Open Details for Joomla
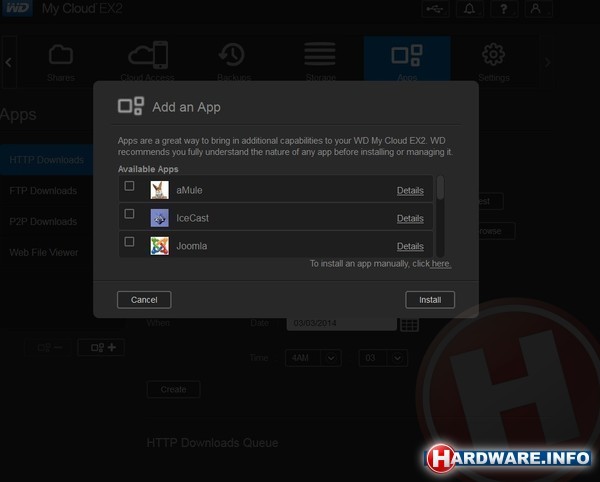This screenshot has height=482, width=600. (x=410, y=246)
